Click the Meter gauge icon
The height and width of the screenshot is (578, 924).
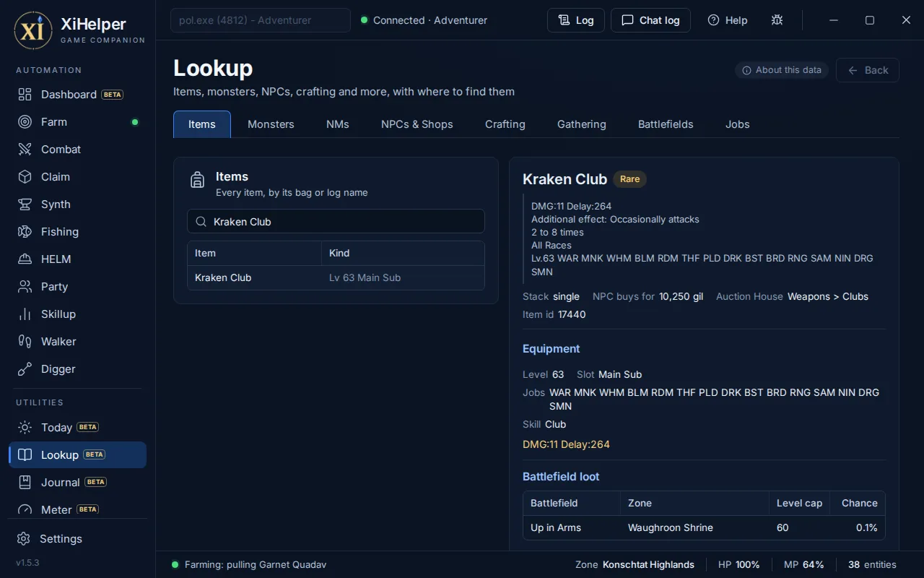(x=25, y=509)
